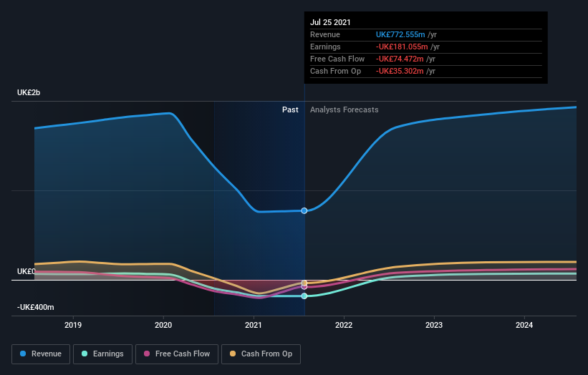Click the pink Free Cash Flow data point
Image resolution: width=588 pixels, height=375 pixels.
click(x=304, y=287)
